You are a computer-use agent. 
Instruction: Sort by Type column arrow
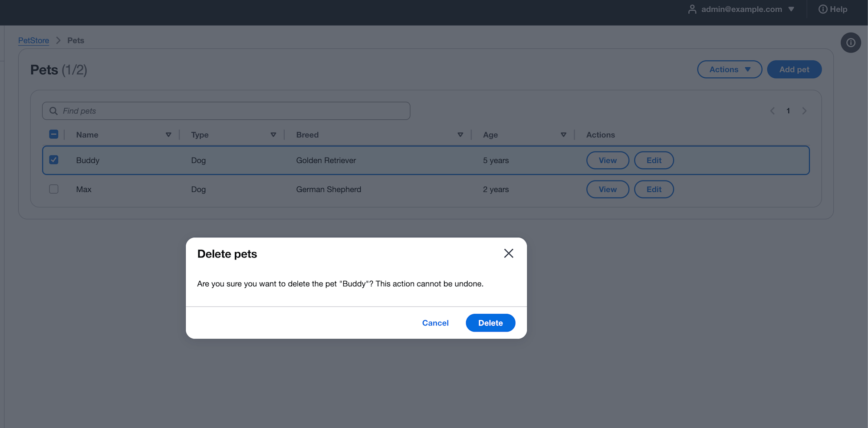click(x=273, y=135)
